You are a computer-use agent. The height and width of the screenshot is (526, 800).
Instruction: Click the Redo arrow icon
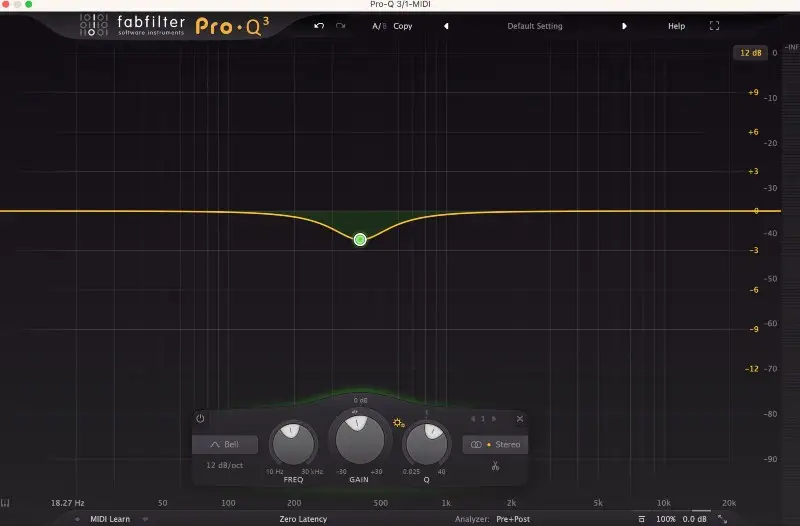(341, 26)
